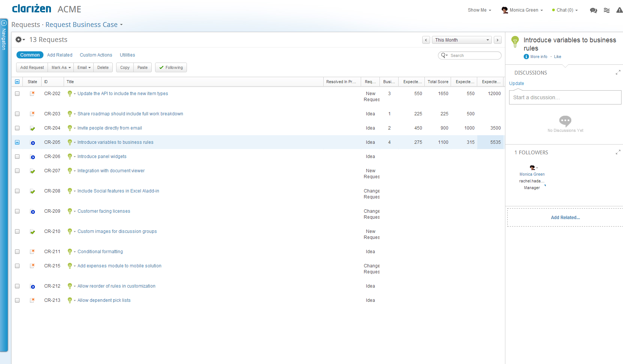Open the This Month period dropdown

click(462, 40)
